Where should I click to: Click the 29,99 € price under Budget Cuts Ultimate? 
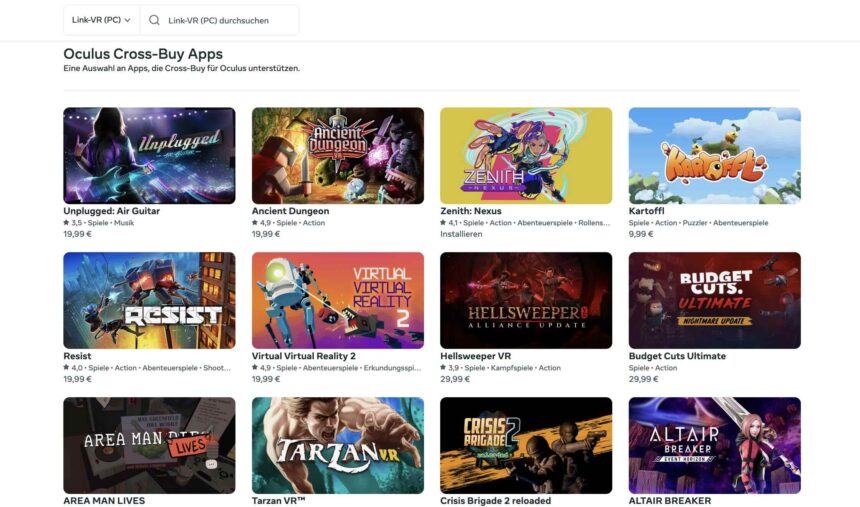click(643, 379)
